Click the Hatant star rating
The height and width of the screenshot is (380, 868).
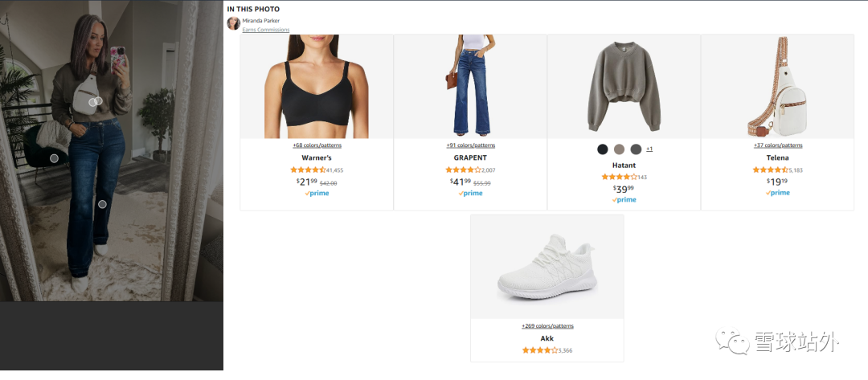click(x=619, y=177)
